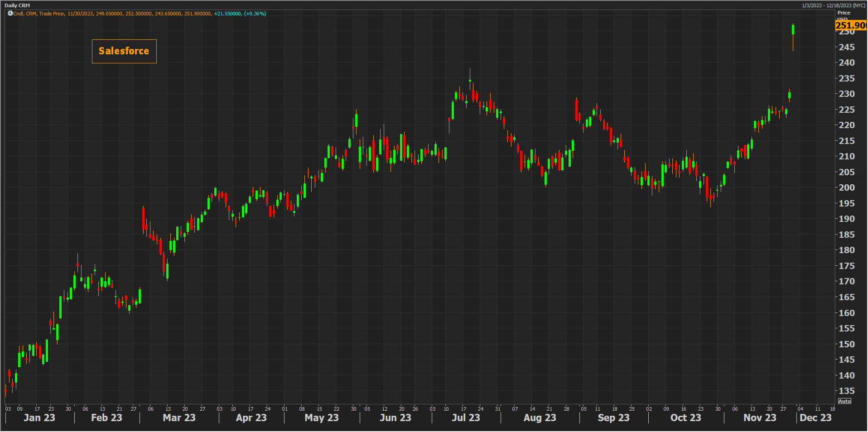868x432 pixels.
Task: Click the +21.550000 (+9.36%) change value
Action: pos(240,14)
